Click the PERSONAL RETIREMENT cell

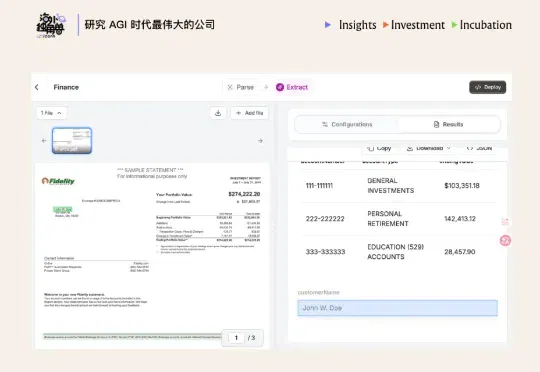coord(388,219)
